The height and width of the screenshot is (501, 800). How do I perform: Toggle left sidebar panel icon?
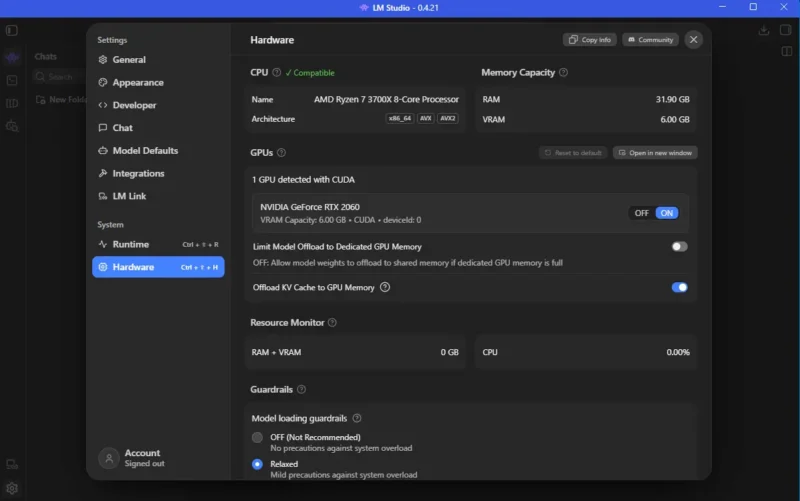pos(12,31)
